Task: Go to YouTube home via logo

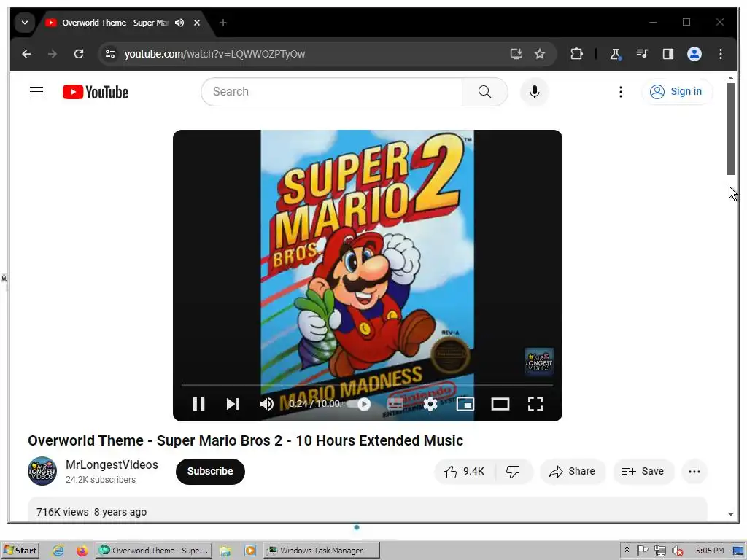Action: 96,92
